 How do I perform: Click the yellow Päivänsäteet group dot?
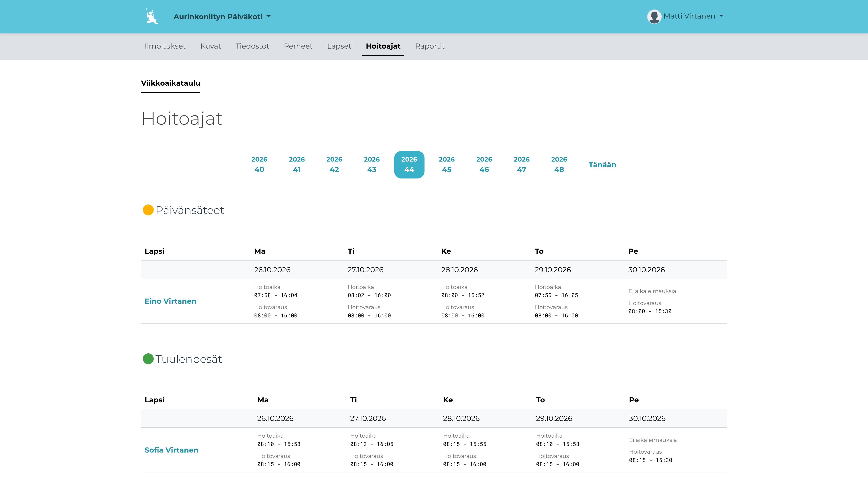click(148, 210)
